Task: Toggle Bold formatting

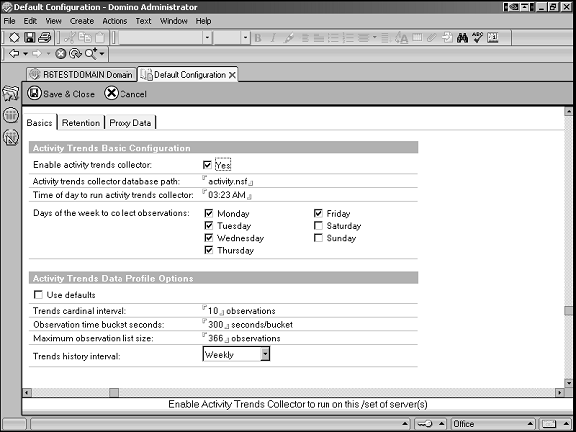Action: [258, 37]
